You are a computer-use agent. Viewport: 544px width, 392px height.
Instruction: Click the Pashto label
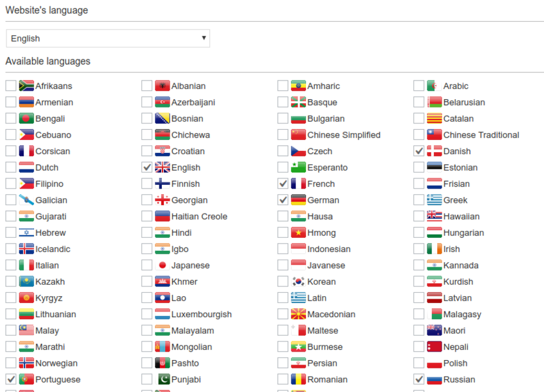185,363
